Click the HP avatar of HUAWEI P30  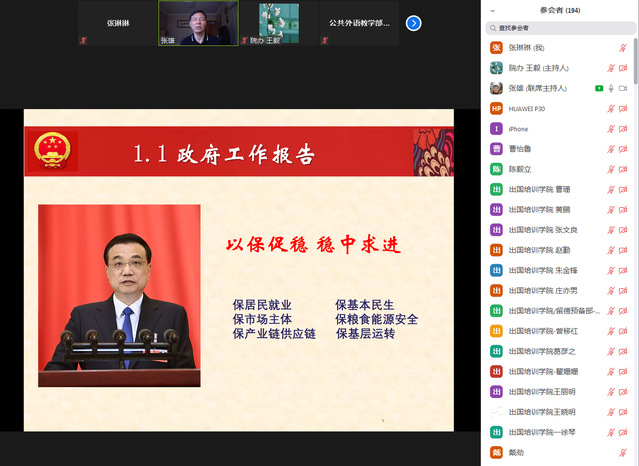[496, 108]
